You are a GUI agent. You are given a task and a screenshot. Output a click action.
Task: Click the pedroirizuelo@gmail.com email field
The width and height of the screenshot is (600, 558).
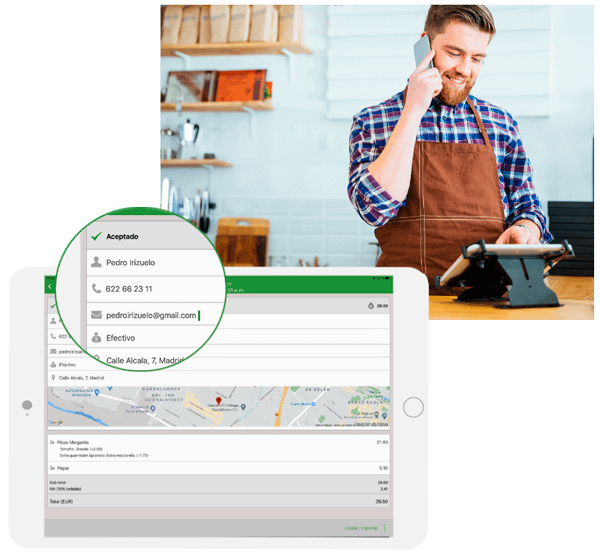coord(151,314)
